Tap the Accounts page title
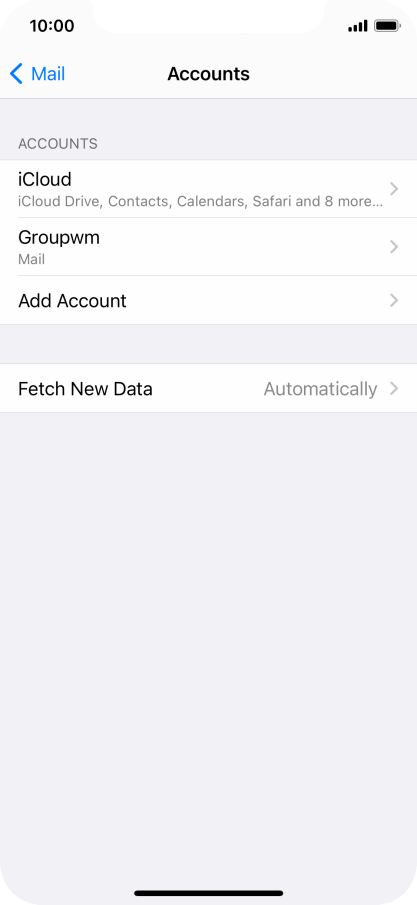The width and height of the screenshot is (417, 905). pyautogui.click(x=208, y=74)
